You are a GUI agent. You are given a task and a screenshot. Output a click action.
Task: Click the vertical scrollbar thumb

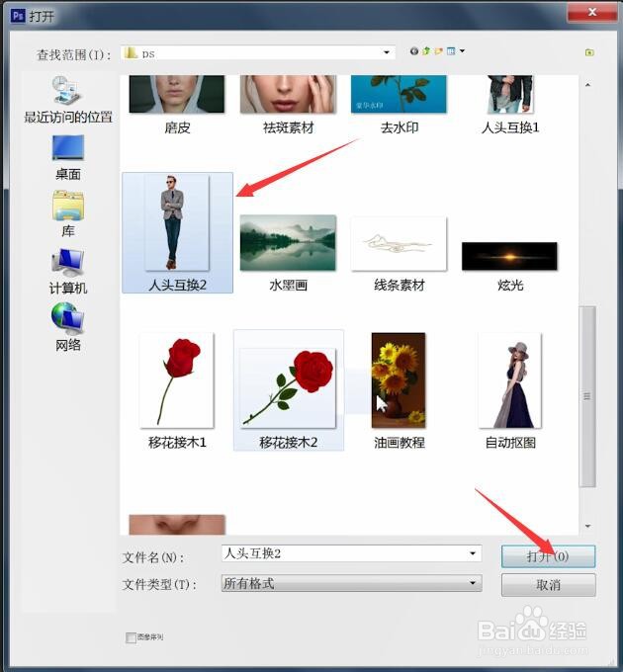587,396
